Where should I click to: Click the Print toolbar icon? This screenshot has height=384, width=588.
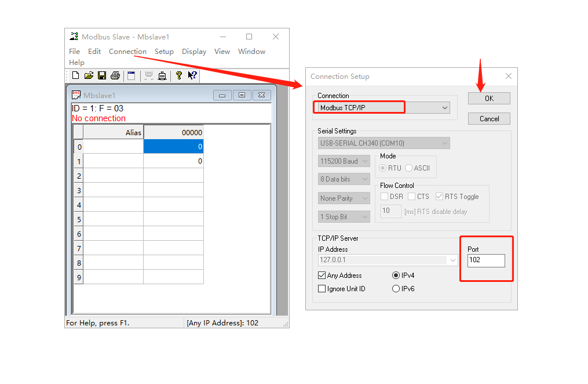(115, 75)
